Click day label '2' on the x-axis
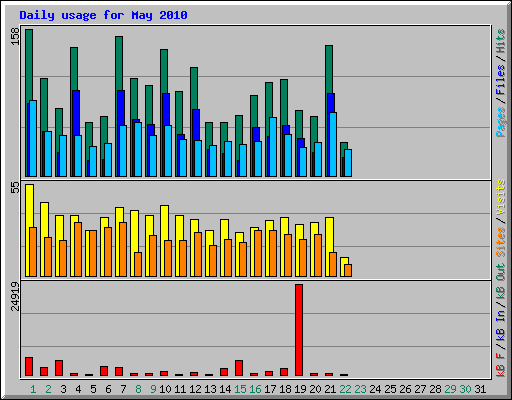Image resolution: width=512 pixels, height=400 pixels. pyautogui.click(x=48, y=389)
